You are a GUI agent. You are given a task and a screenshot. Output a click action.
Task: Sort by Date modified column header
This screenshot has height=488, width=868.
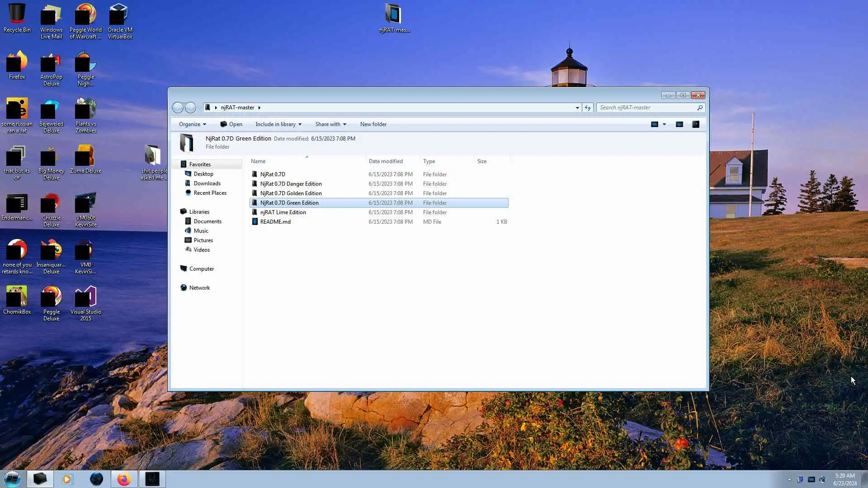point(385,161)
